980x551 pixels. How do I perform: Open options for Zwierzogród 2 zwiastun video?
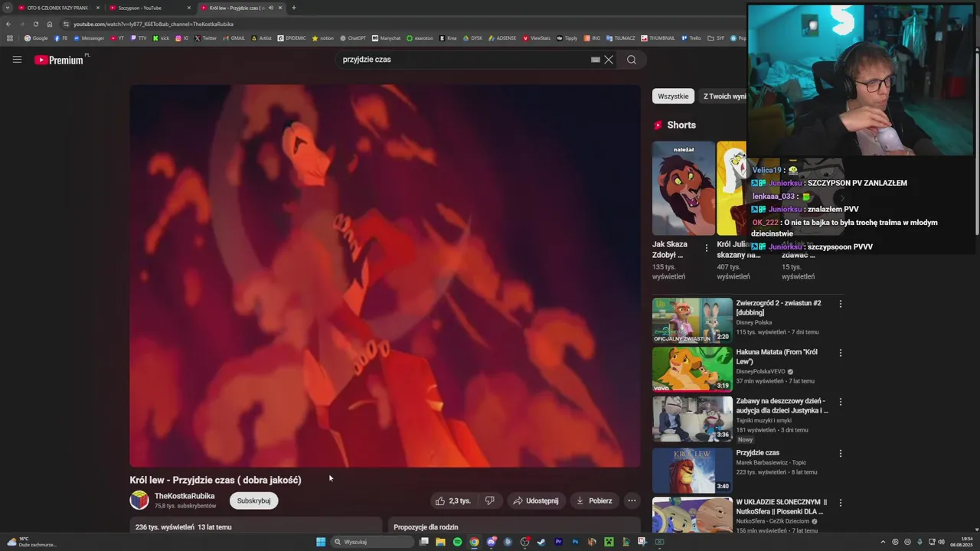840,304
